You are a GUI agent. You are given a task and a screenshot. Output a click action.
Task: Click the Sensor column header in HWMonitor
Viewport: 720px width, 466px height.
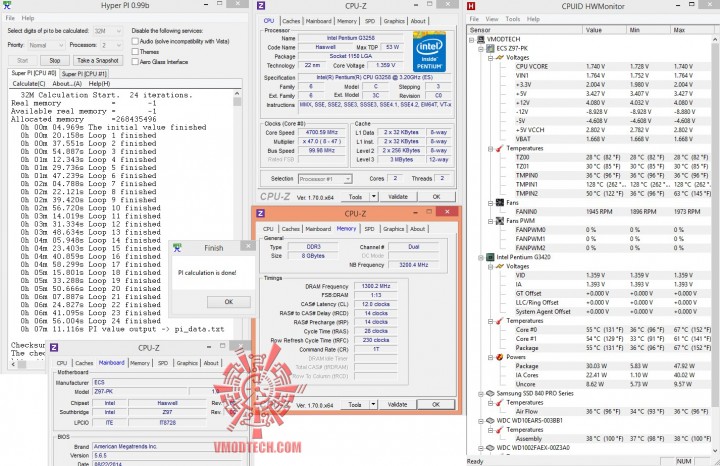tap(525, 30)
